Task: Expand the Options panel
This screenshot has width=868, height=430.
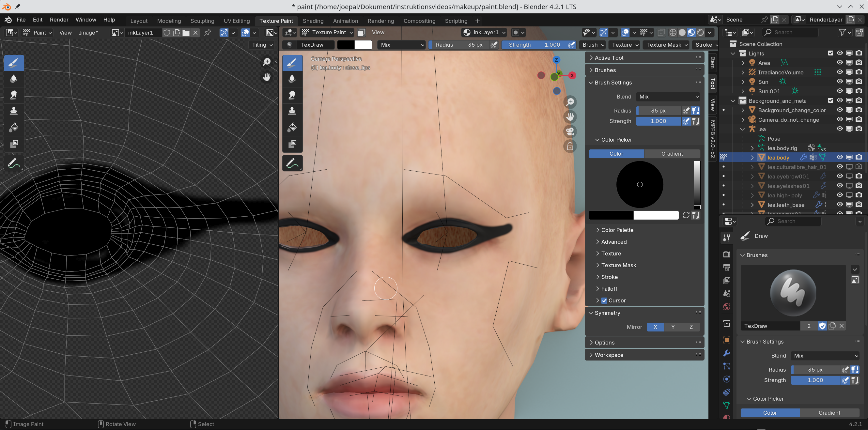Action: click(x=644, y=342)
